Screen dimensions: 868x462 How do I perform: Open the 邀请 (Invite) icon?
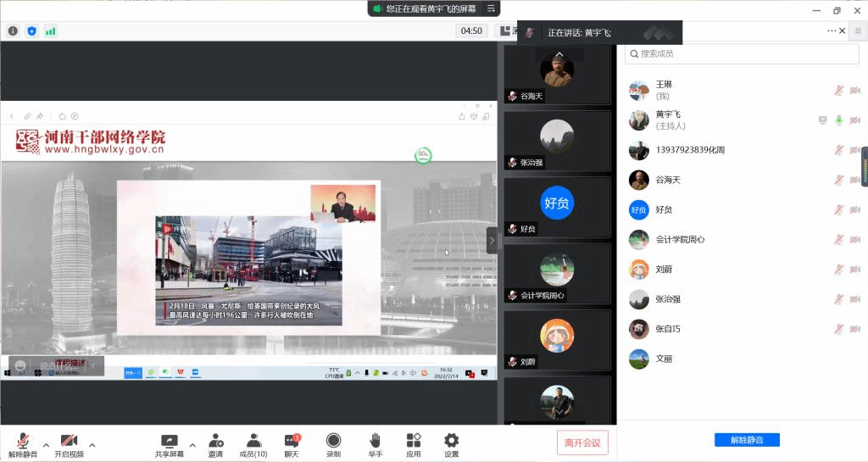[215, 441]
